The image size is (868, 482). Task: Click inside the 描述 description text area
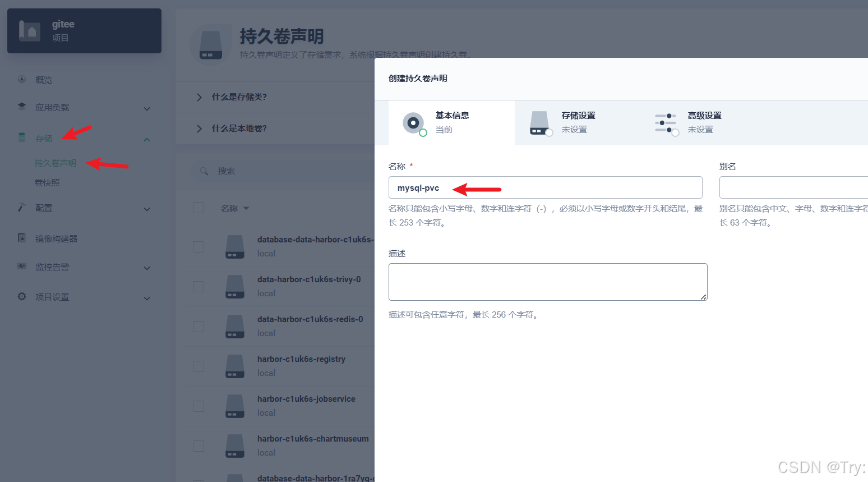tap(548, 282)
